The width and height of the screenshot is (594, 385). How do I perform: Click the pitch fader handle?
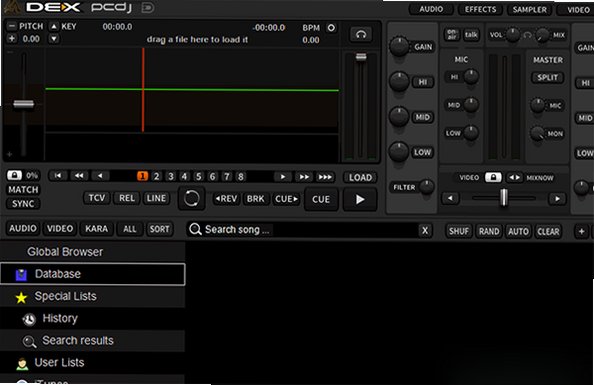pyautogui.click(x=23, y=104)
